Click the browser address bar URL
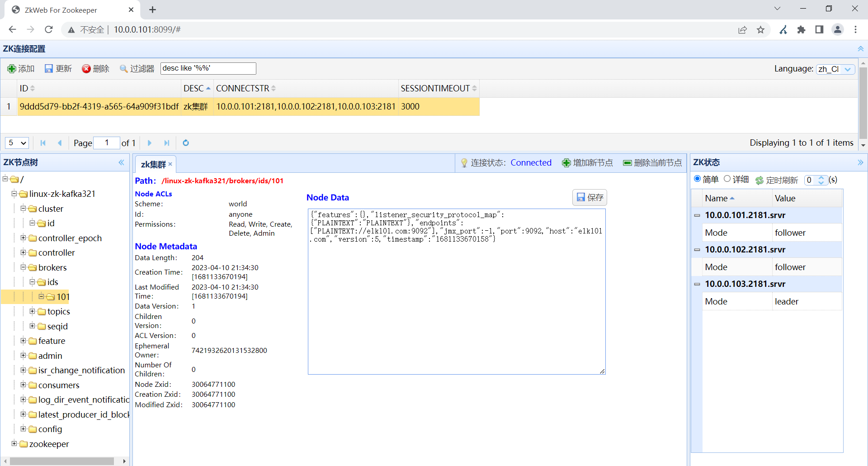 [x=147, y=29]
